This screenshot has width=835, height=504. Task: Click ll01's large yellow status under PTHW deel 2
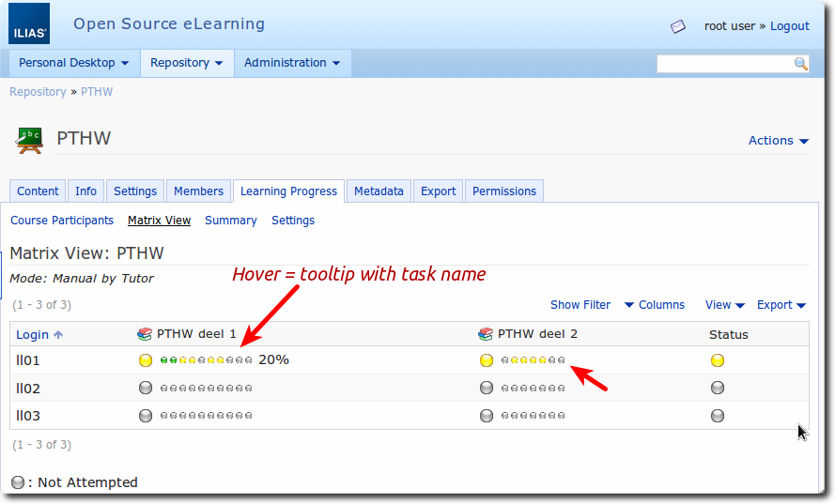487,360
